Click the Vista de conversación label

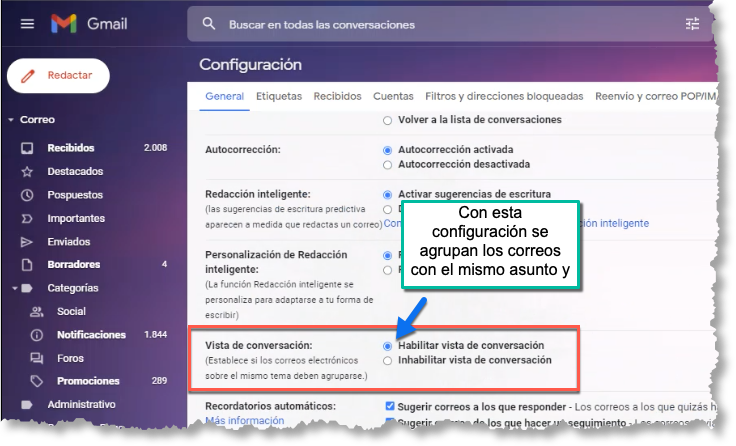[x=259, y=345]
